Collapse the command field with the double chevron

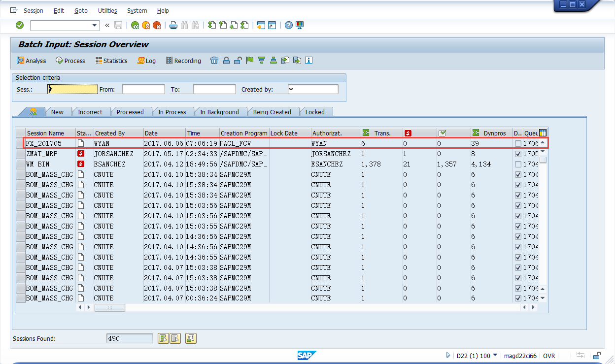click(x=107, y=25)
